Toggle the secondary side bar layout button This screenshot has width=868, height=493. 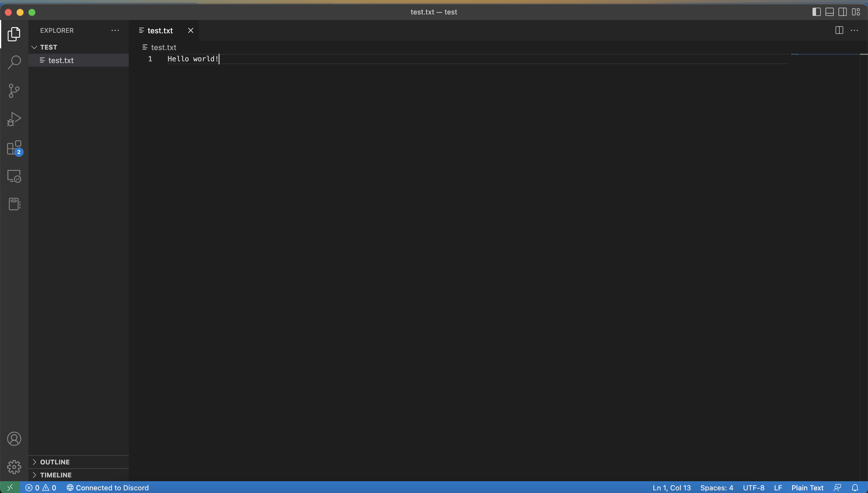[842, 12]
